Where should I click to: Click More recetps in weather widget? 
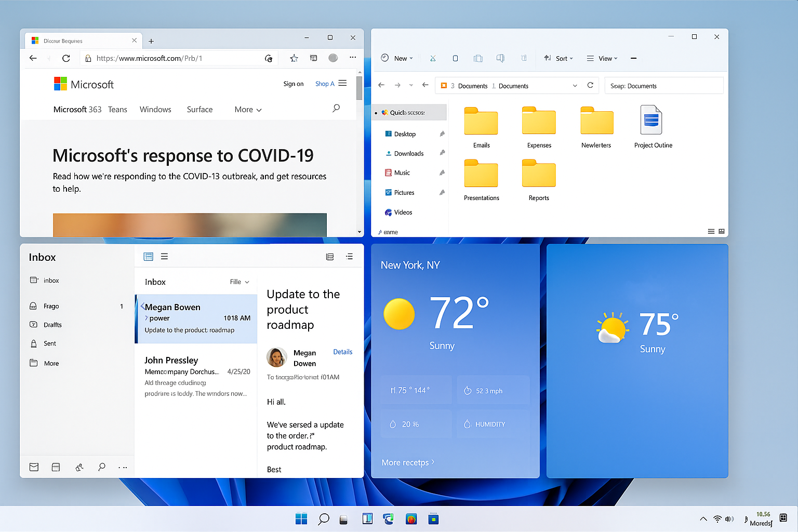408,462
